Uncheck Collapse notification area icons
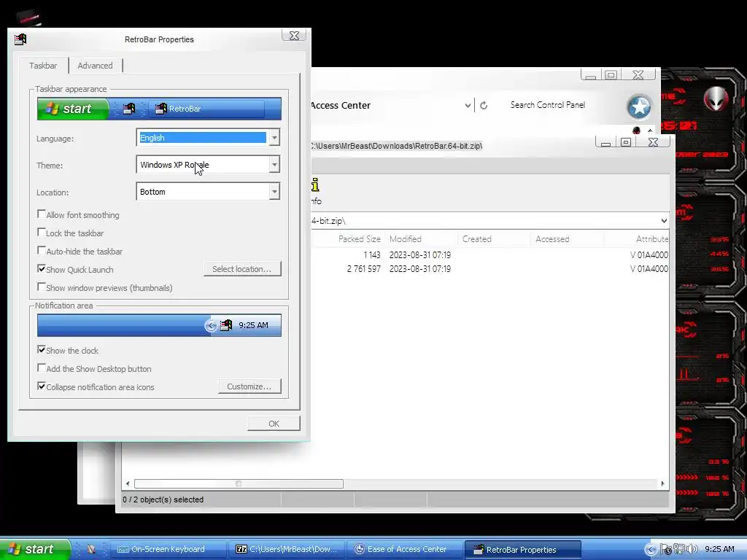Screen dimensions: 747x560 coord(42,386)
